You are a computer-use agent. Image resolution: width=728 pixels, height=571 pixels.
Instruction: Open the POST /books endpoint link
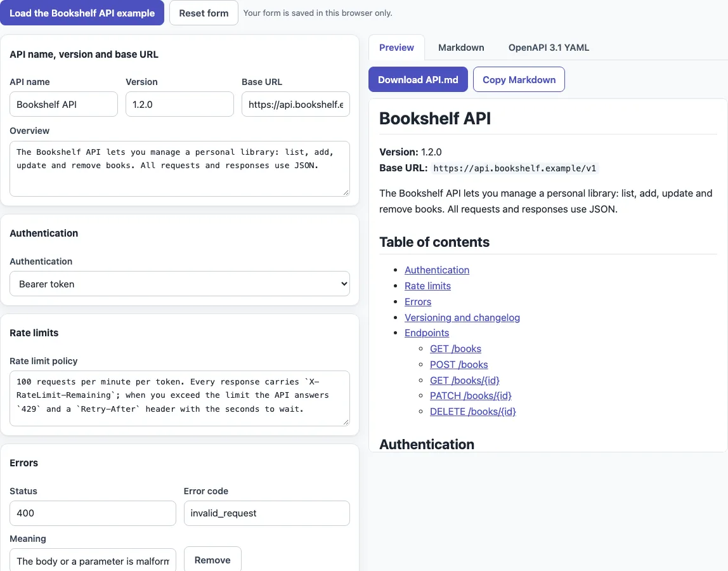[458, 364]
